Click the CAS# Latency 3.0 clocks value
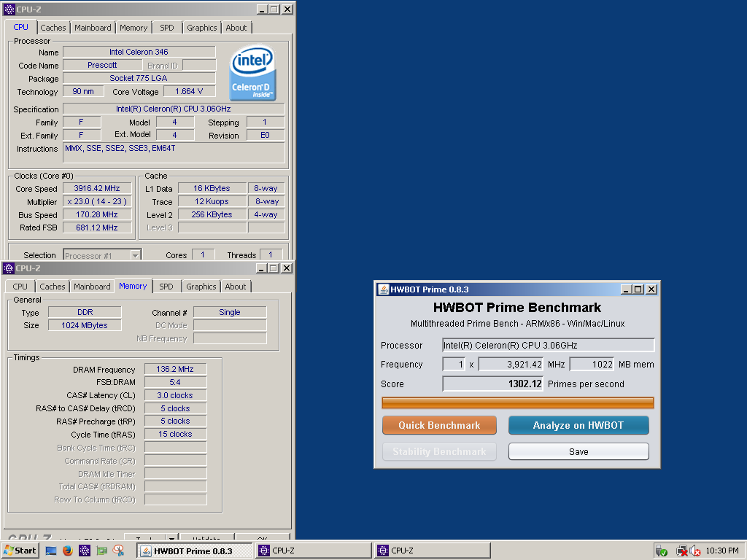Image resolution: width=747 pixels, height=560 pixels. coord(175,395)
